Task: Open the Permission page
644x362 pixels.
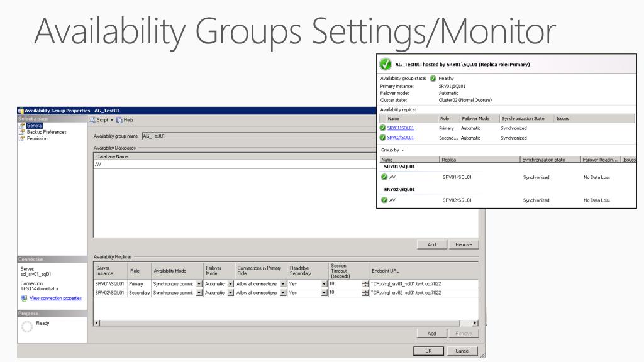Action: [37, 139]
